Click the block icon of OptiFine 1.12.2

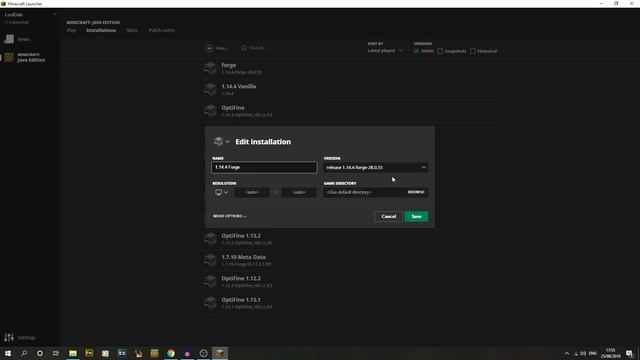(210, 281)
